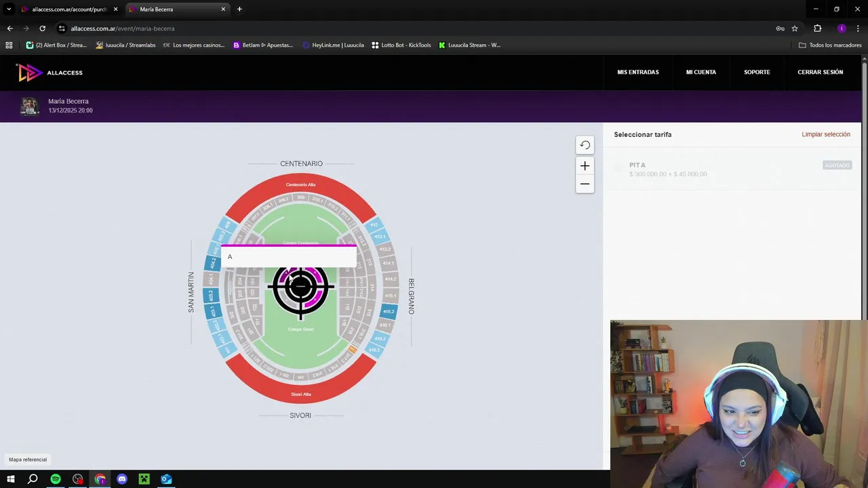This screenshot has height=488, width=868.
Task: Open the Los mejores casinos bookmark
Action: [193, 45]
